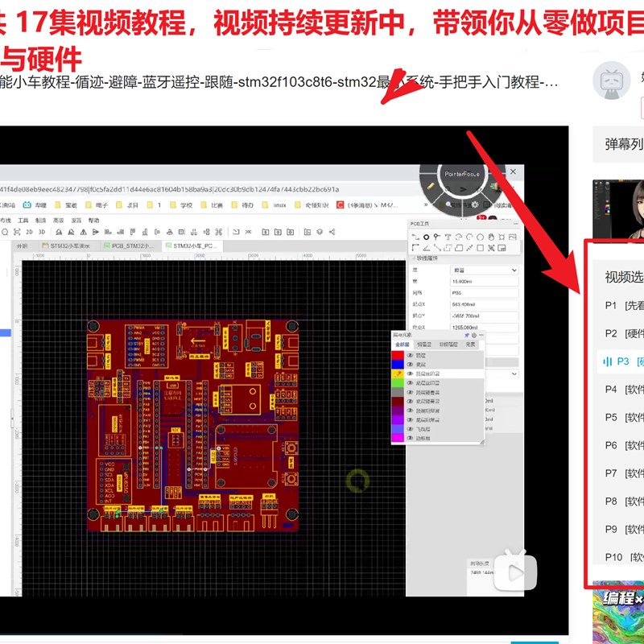This screenshot has width=644, height=644.
Task: Minimize the layers and elements panel
Action: pos(481,335)
